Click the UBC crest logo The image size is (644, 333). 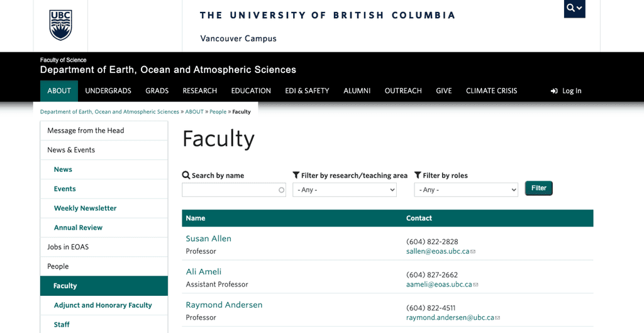click(x=61, y=25)
